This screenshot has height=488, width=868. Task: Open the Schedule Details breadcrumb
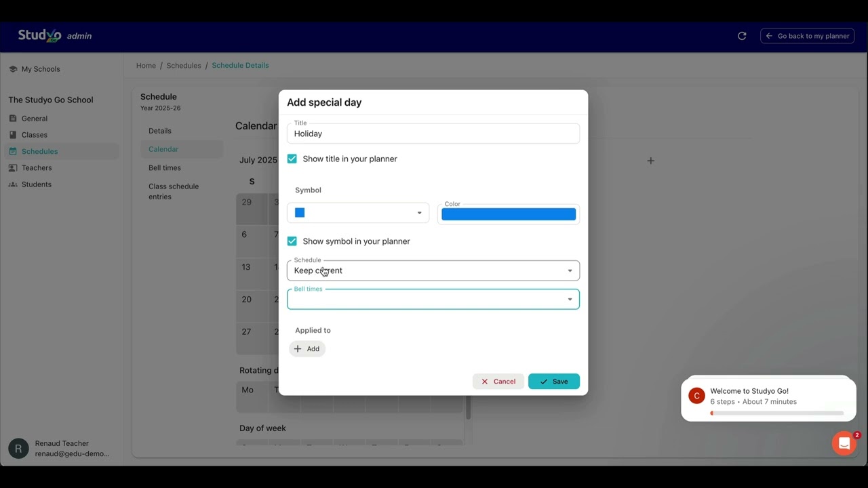click(240, 66)
